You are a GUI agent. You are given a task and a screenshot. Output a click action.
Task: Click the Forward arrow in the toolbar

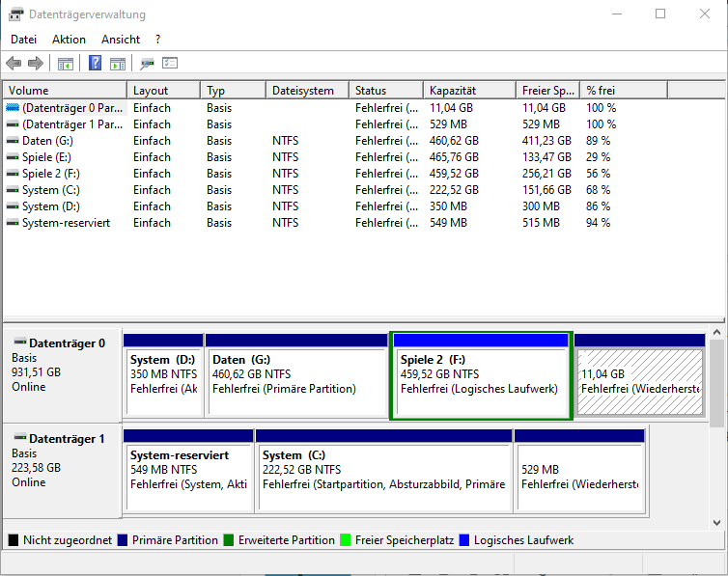pos(36,64)
